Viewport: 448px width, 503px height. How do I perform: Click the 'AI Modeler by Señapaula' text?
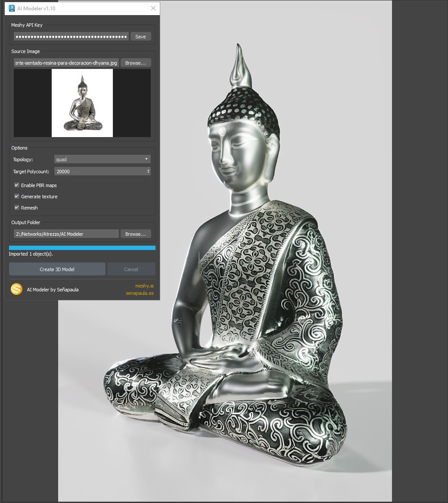pyautogui.click(x=53, y=289)
